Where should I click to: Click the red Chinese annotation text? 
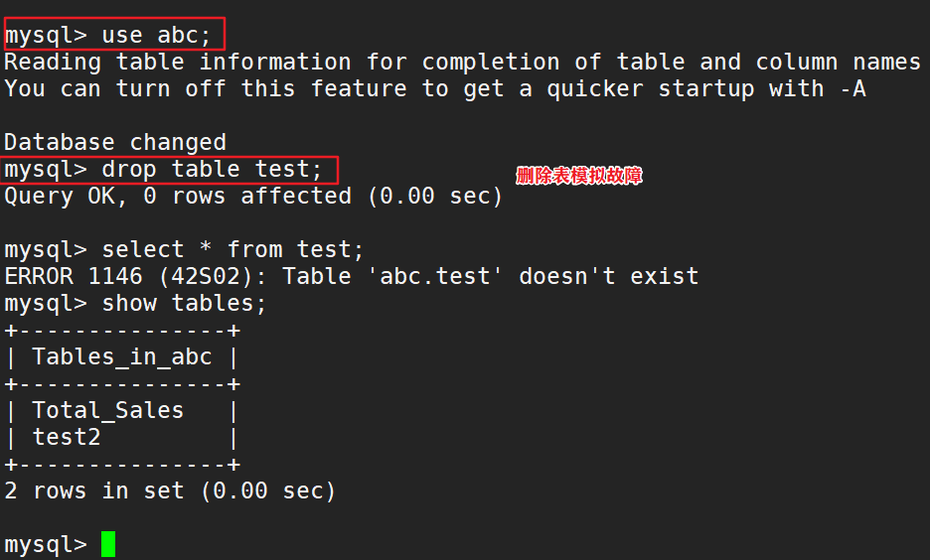point(579,176)
